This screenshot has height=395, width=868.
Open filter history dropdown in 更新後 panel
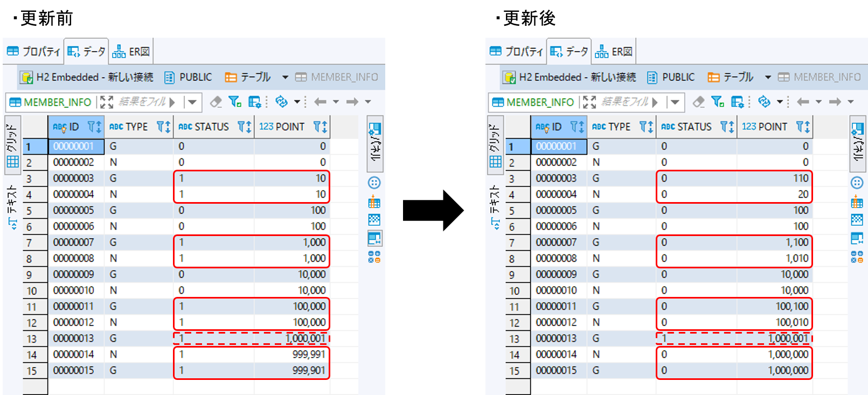coord(675,102)
